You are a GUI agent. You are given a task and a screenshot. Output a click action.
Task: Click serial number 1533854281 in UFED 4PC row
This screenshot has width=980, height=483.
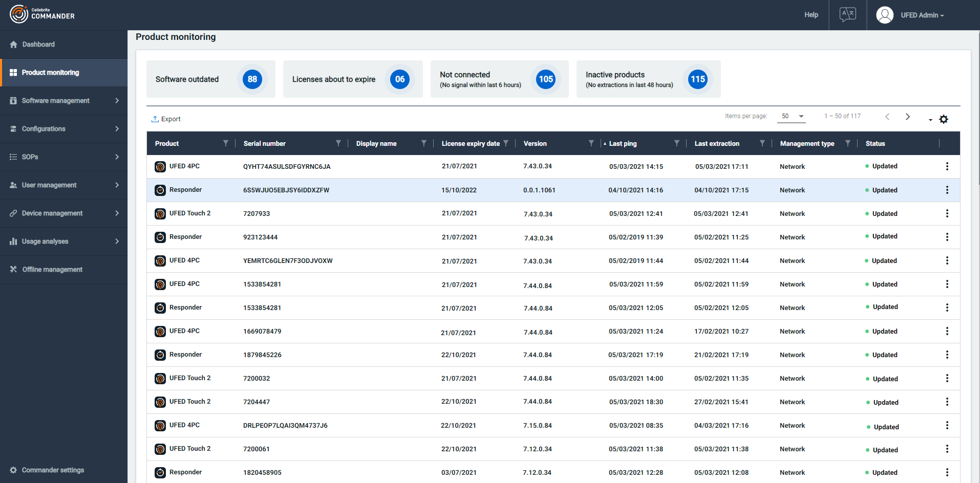pos(262,284)
